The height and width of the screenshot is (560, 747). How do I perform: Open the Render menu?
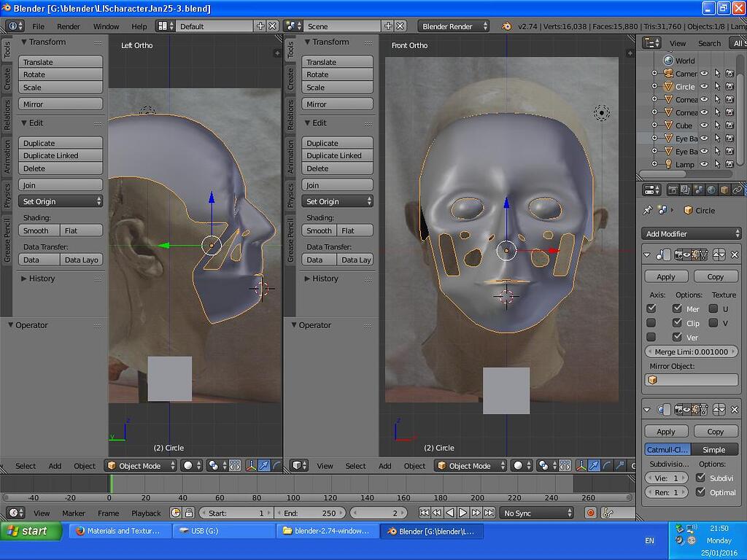click(68, 26)
